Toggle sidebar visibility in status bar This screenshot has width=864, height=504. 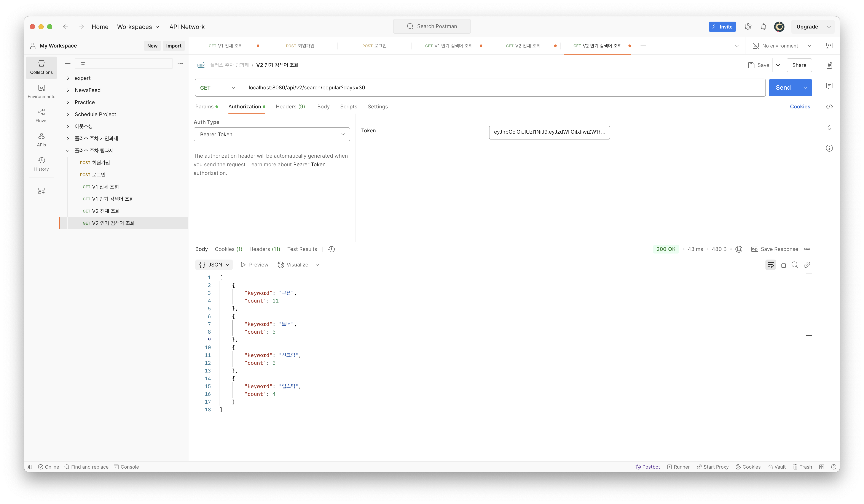(29, 467)
